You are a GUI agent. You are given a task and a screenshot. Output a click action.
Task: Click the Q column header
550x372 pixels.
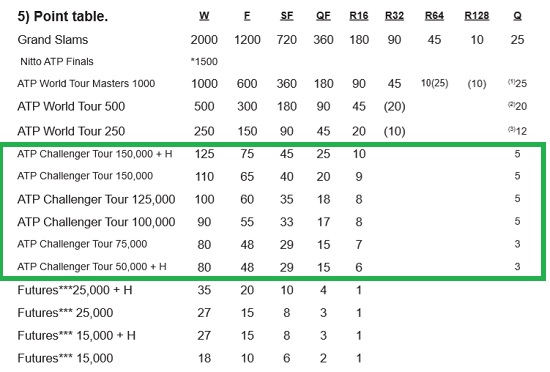pyautogui.click(x=517, y=16)
